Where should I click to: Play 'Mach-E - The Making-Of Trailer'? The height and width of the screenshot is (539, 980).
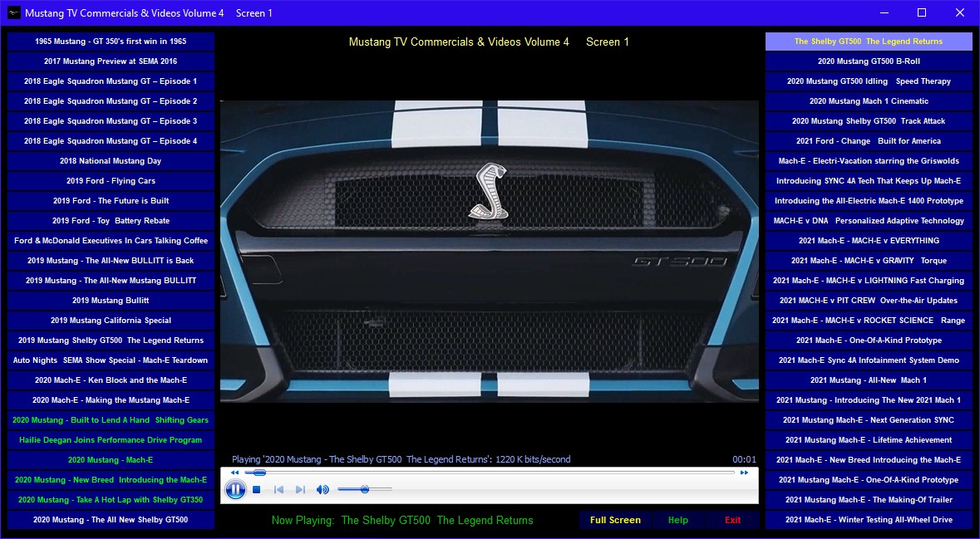coord(869,500)
